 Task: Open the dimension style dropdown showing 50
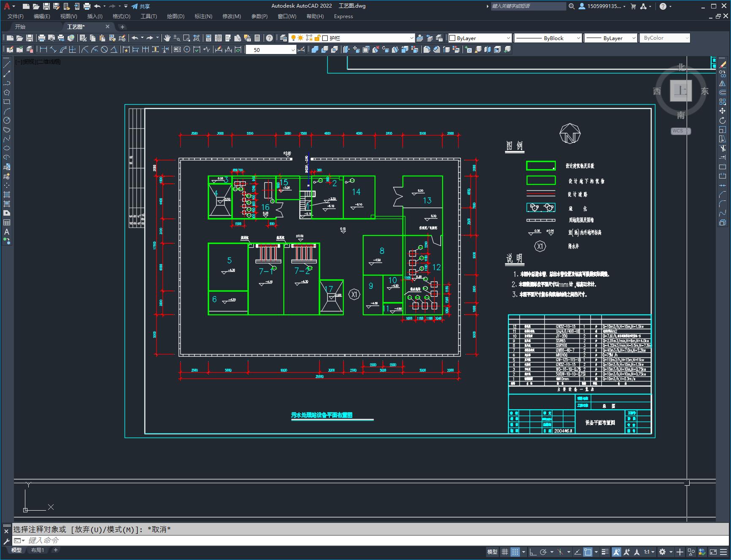(271, 50)
